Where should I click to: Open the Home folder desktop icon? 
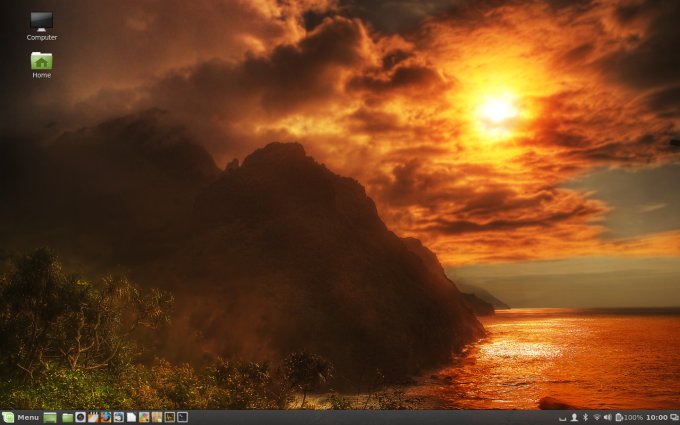42,65
